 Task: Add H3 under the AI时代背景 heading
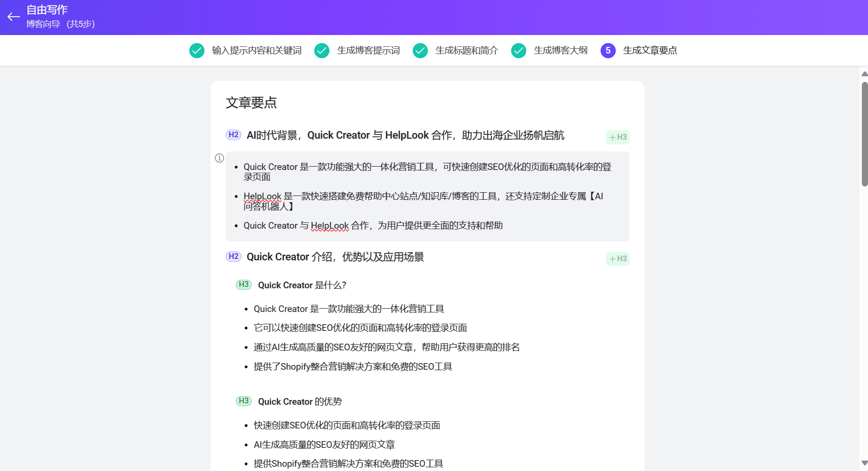[x=618, y=137]
